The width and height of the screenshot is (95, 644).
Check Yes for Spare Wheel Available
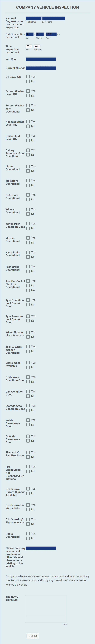[x=28, y=363]
